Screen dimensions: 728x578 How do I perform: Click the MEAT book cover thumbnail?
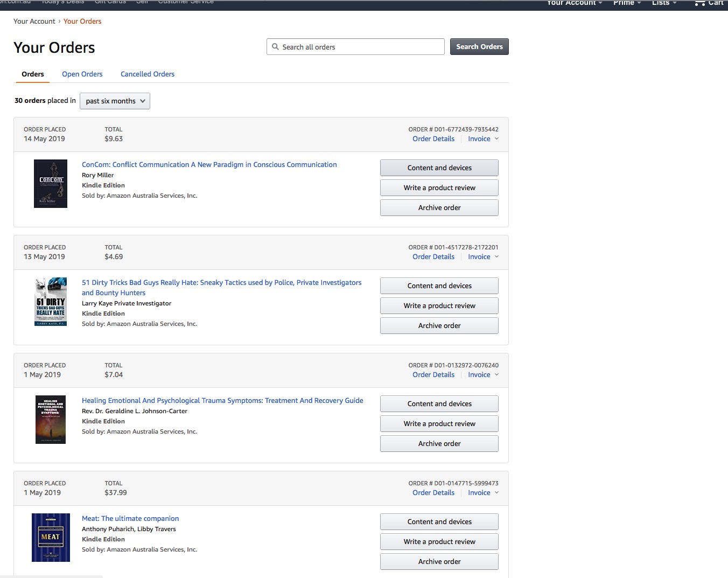(51, 538)
